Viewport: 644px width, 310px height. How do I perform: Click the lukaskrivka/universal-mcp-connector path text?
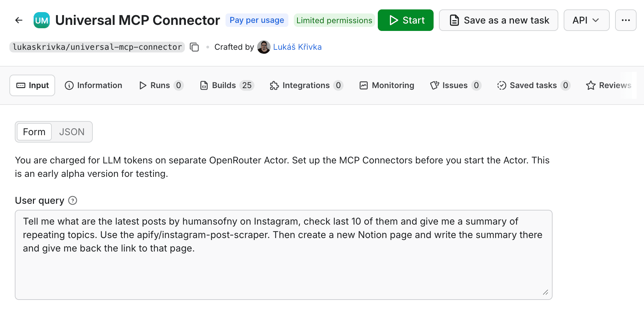pyautogui.click(x=97, y=47)
